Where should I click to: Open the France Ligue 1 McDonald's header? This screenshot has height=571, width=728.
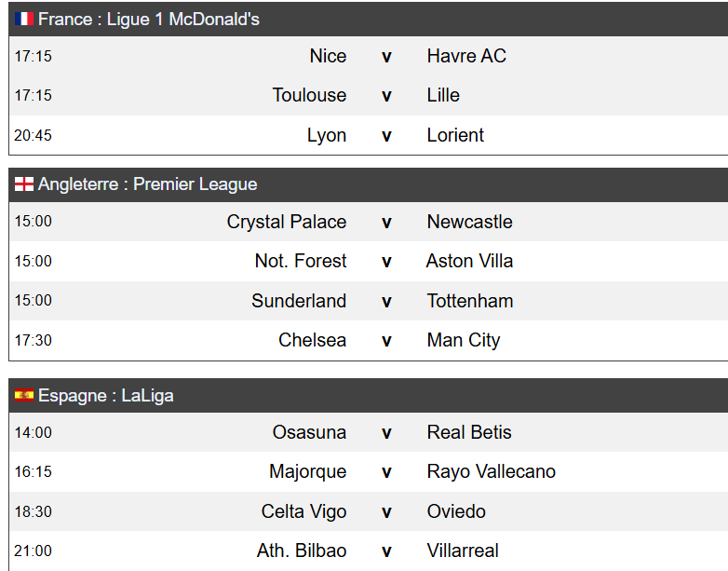[x=149, y=20]
